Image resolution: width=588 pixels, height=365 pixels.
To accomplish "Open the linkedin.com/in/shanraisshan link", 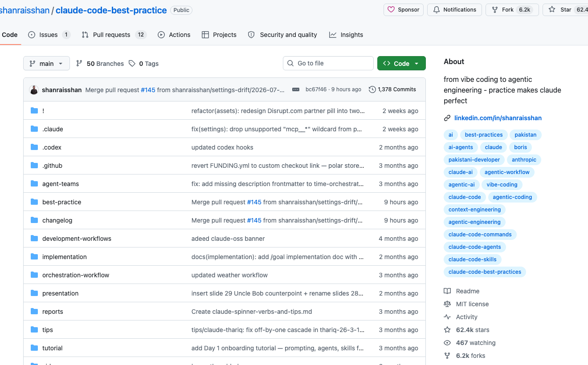I will coord(498,118).
